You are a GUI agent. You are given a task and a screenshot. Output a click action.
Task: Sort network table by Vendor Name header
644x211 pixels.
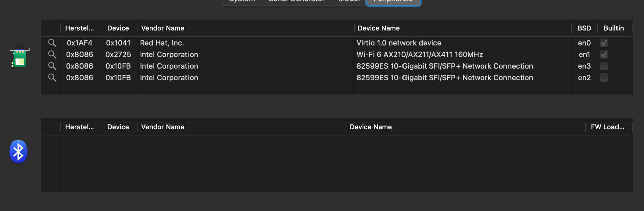tap(163, 28)
